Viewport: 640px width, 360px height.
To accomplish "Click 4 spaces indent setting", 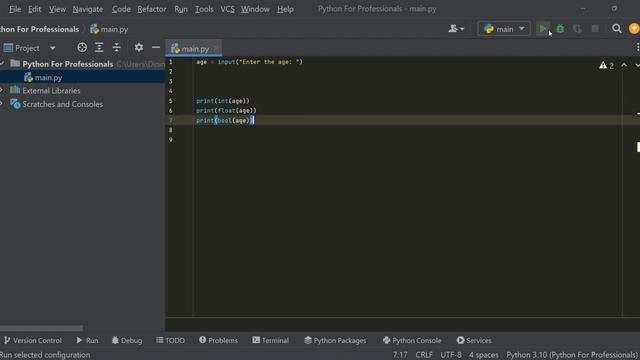I will 484,355.
